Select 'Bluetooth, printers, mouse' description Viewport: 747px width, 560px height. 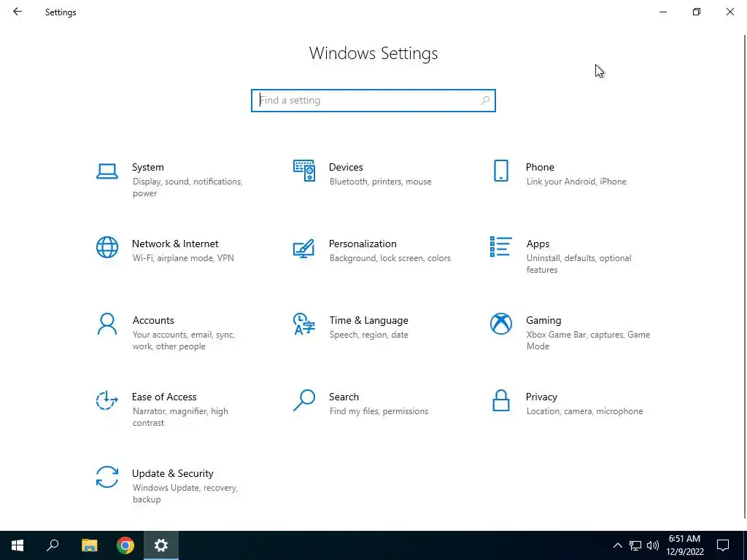coord(380,182)
